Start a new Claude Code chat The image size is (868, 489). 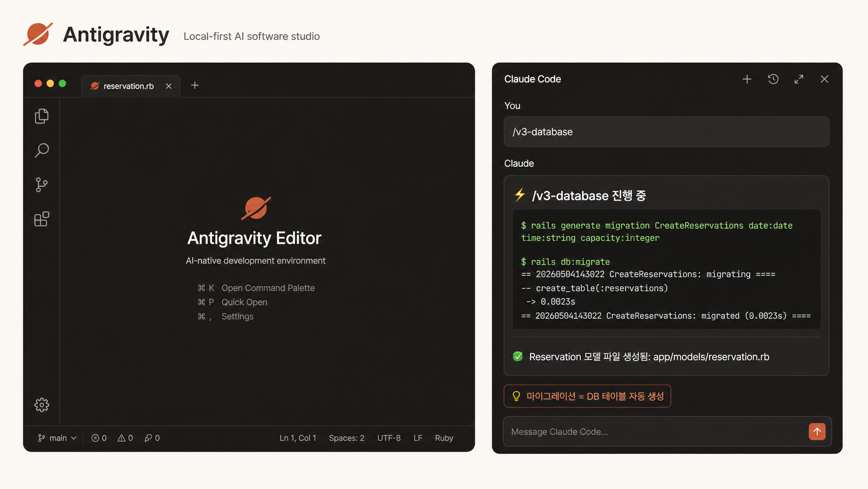747,79
